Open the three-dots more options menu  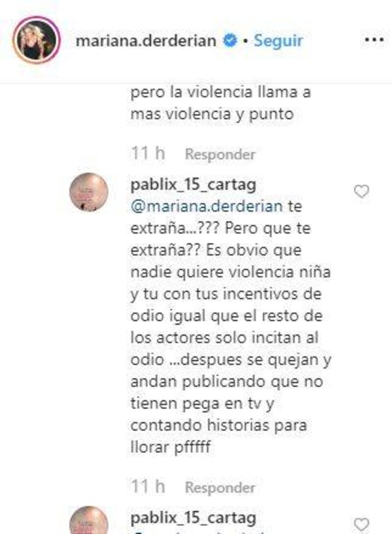click(374, 40)
